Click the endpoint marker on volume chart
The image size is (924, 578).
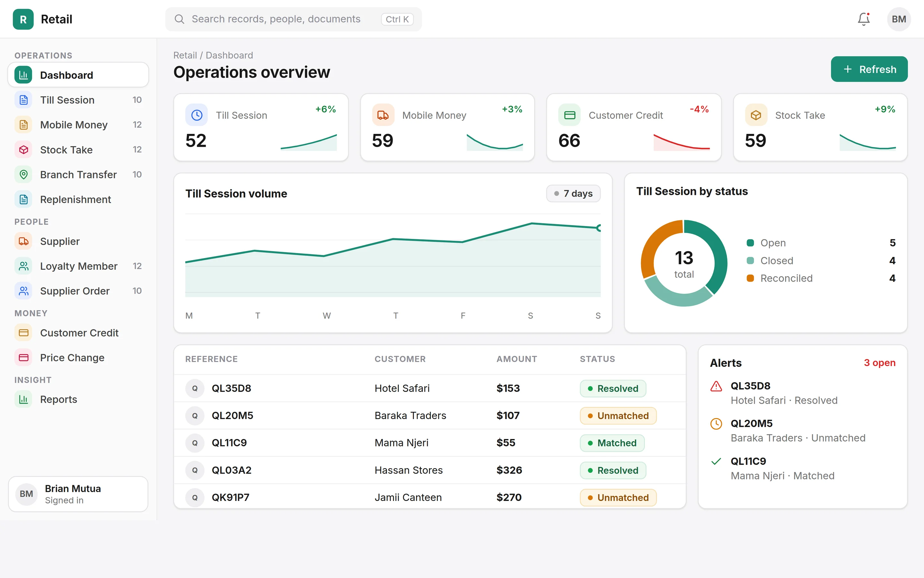tap(599, 228)
